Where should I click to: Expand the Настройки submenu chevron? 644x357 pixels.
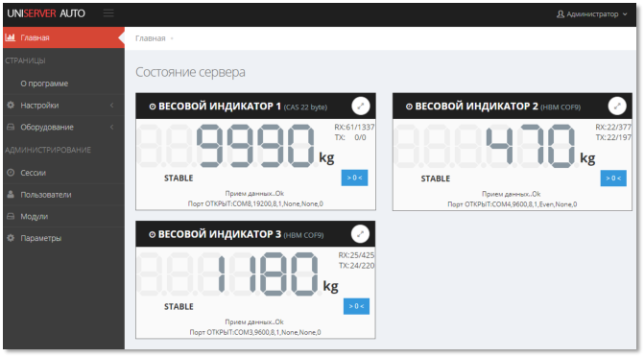(x=111, y=106)
